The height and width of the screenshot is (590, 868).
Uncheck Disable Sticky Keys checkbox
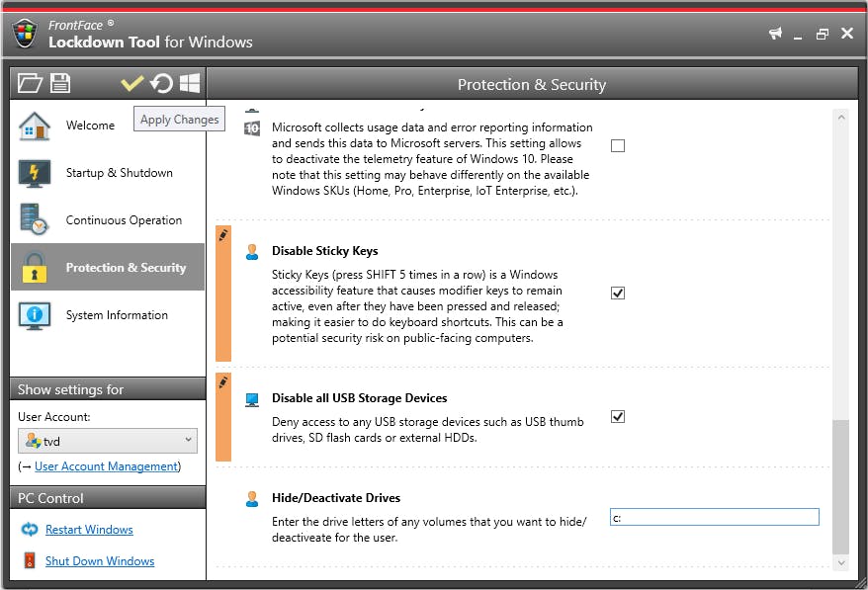[618, 293]
